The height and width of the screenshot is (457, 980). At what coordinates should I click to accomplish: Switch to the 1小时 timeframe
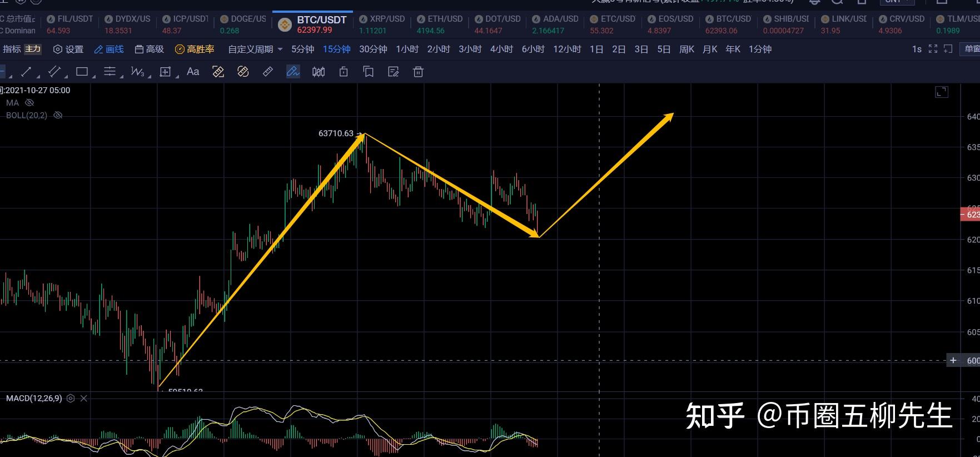[x=407, y=49]
